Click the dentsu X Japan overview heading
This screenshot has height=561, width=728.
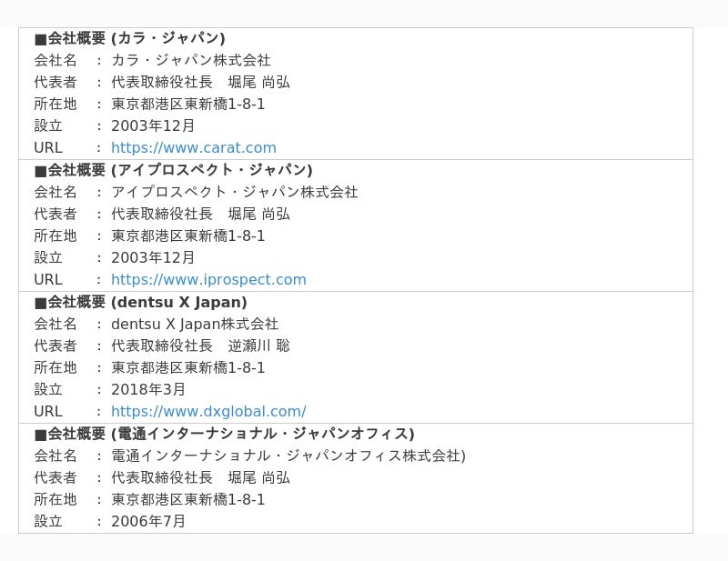[140, 302]
